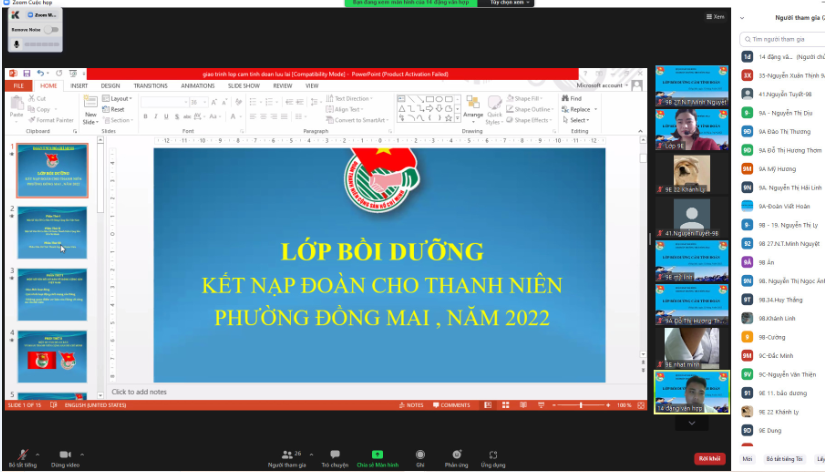The height and width of the screenshot is (472, 825).
Task: Open Shape Outline dropdown
Action: 530,109
